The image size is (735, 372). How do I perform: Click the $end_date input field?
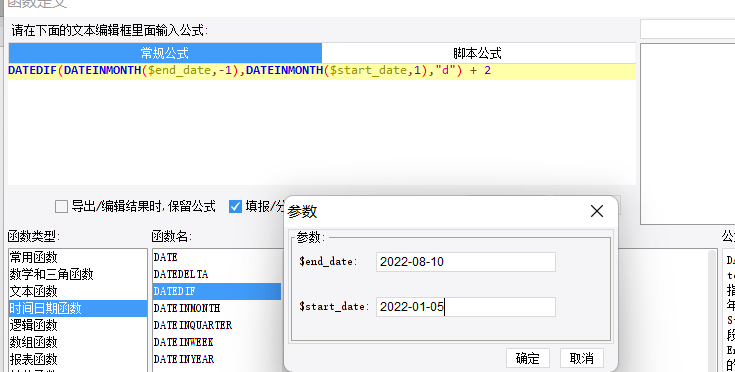tap(466, 262)
